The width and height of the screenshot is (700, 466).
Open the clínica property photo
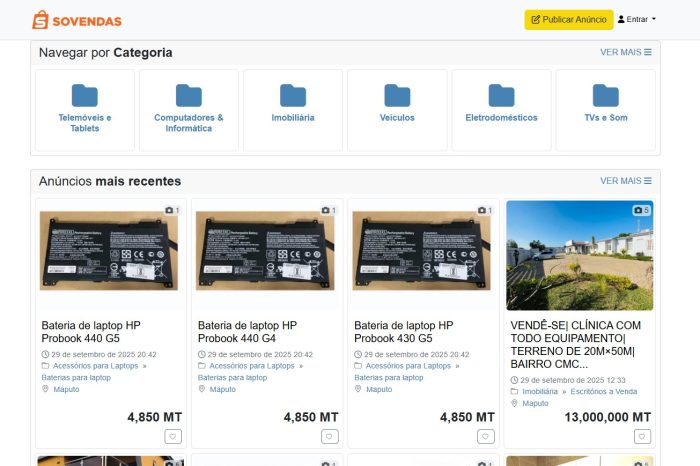(579, 255)
